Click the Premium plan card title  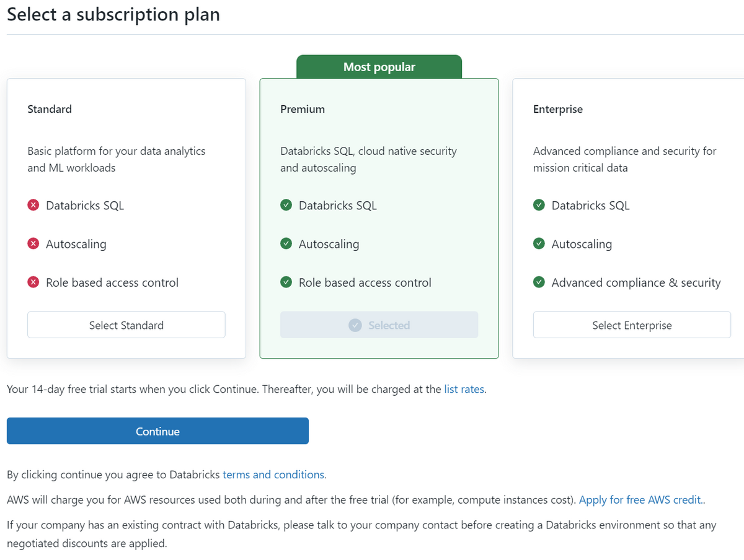pos(303,109)
